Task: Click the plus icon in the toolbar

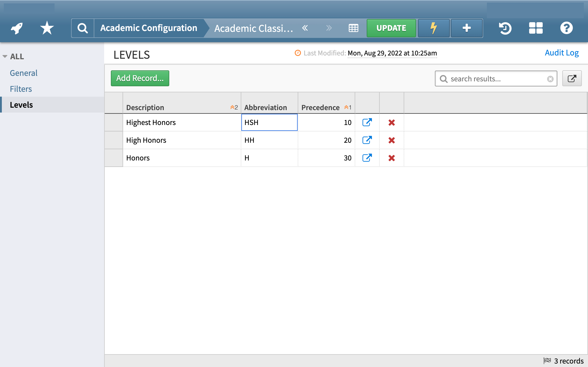Action: pos(466,28)
